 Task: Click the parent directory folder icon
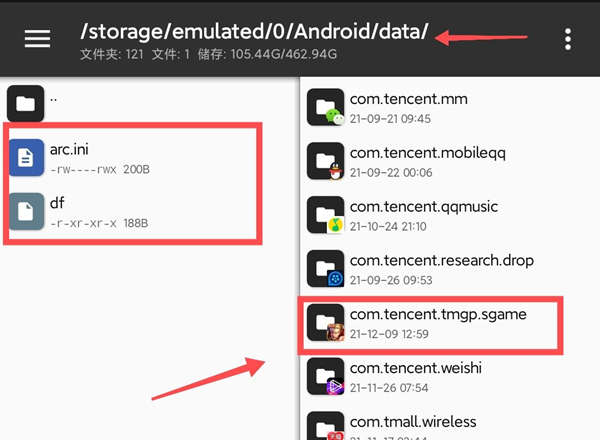(x=26, y=102)
